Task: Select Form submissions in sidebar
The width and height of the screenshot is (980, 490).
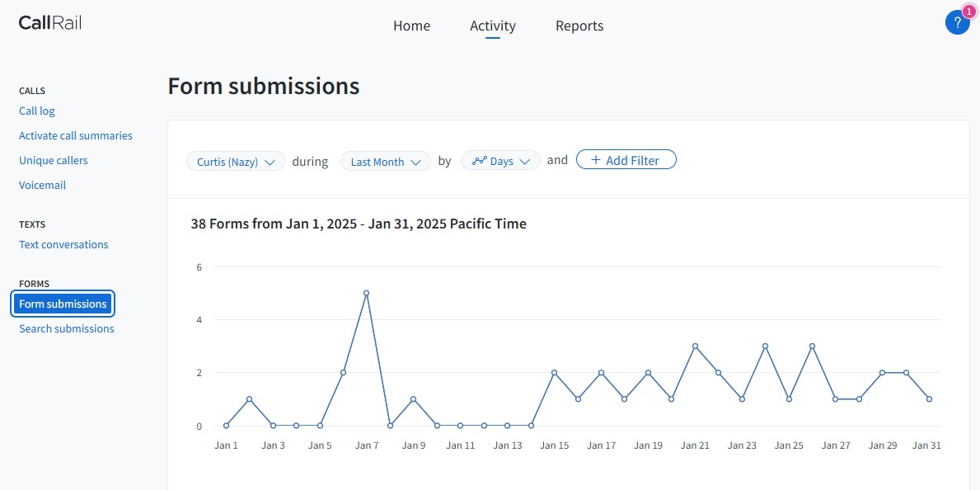Action: (63, 304)
